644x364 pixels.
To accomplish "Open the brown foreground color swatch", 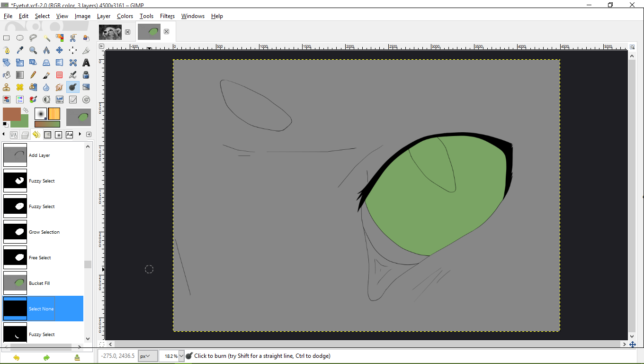I will [12, 114].
